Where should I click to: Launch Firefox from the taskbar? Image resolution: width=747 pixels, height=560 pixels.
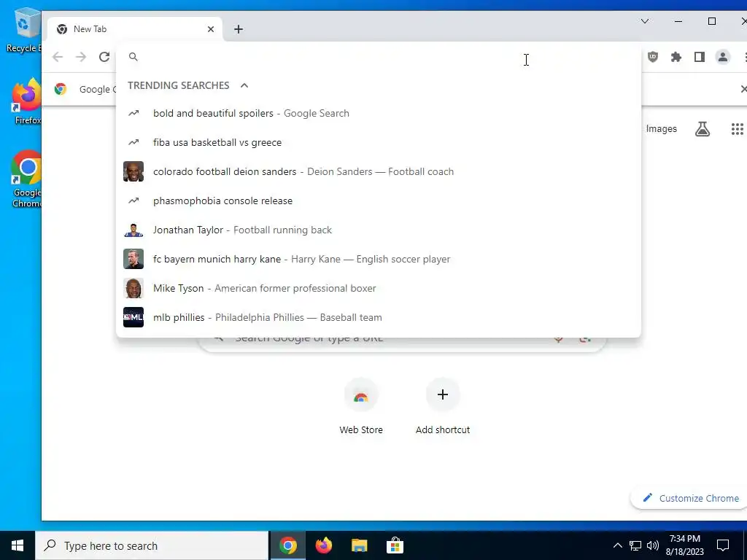(x=323, y=545)
